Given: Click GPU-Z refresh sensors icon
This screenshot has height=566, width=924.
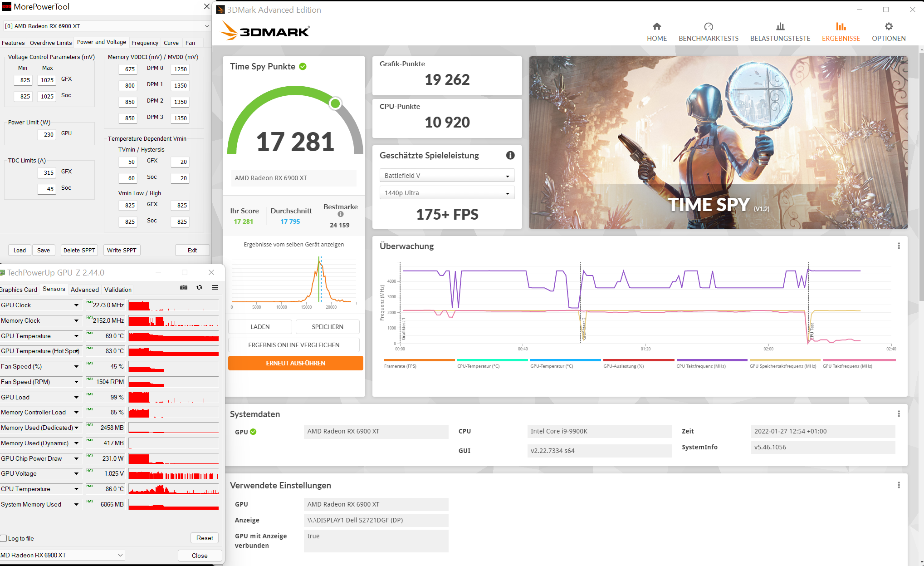Looking at the screenshot, I should [199, 287].
